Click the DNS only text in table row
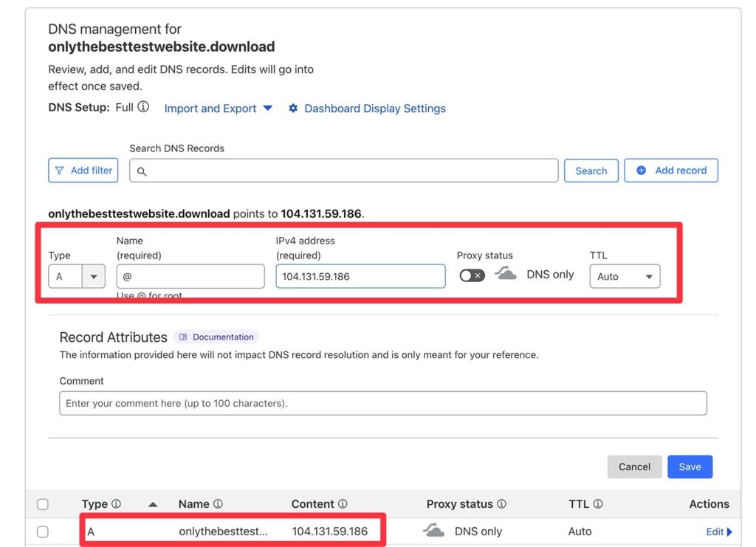756x547 pixels. [478, 531]
